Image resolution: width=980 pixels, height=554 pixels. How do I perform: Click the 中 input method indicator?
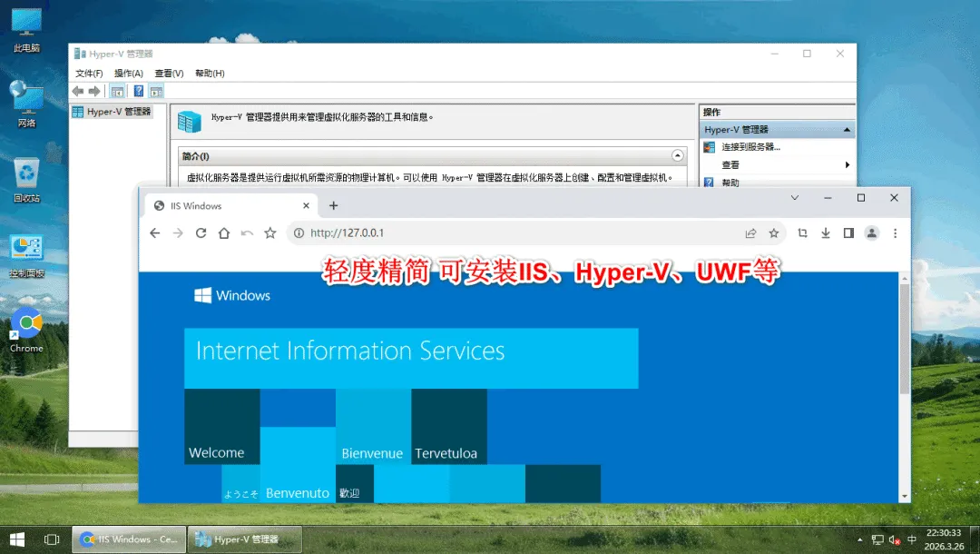[x=912, y=539]
